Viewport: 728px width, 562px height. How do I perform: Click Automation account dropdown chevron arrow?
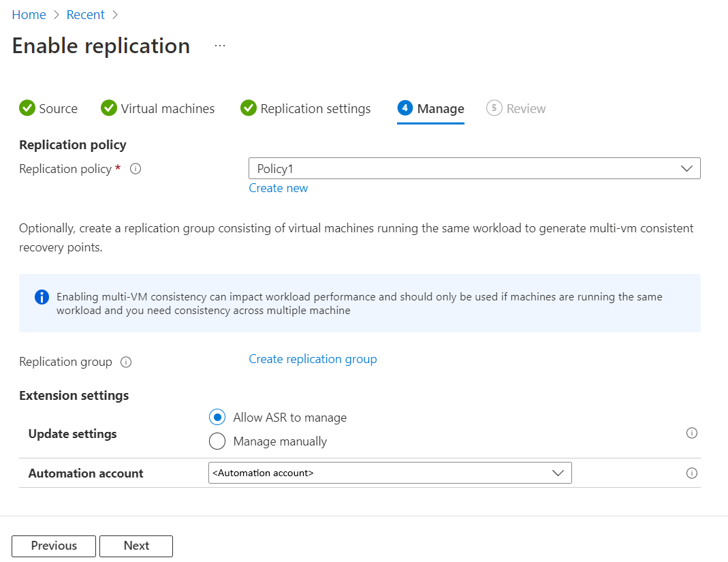(558, 473)
